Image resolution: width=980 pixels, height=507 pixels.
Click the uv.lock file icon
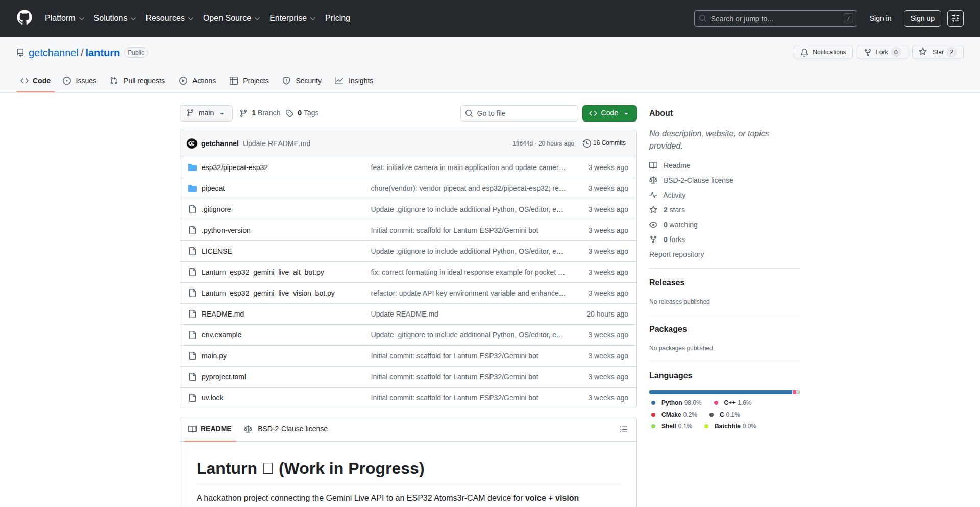192,398
